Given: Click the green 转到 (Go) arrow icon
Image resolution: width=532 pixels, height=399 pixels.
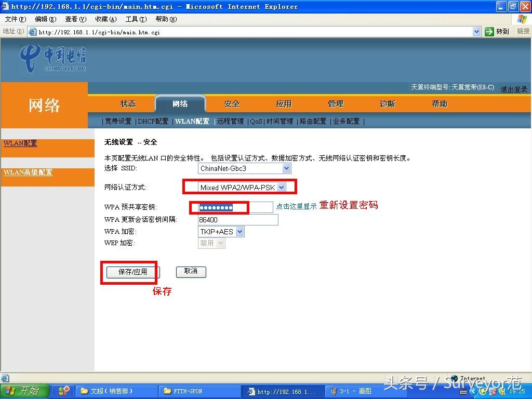Looking at the screenshot, I should pos(490,31).
